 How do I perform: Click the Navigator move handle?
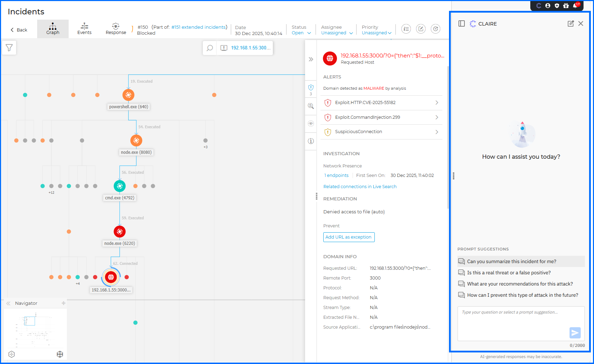(63, 303)
